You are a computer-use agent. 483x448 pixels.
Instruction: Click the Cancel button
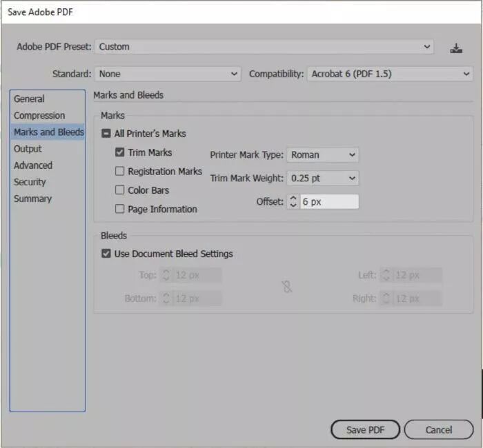click(x=439, y=429)
